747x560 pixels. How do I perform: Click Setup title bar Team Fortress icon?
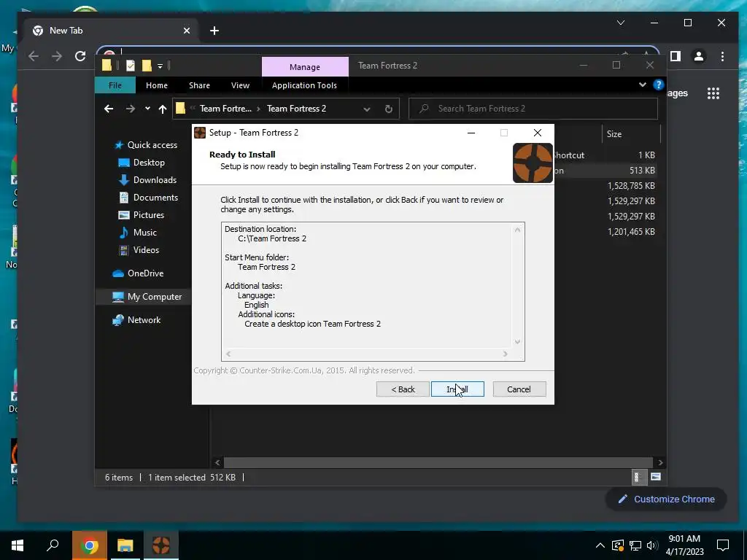pos(200,133)
